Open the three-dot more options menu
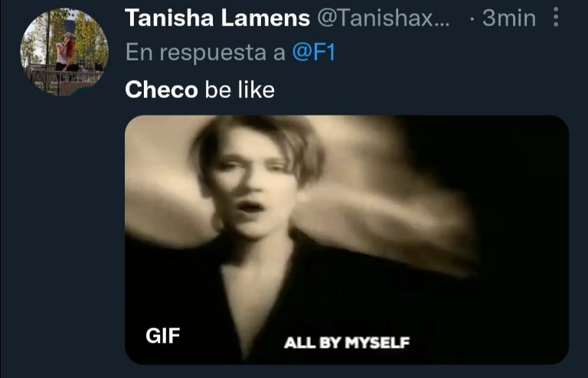The width and height of the screenshot is (588, 378). 556,19
